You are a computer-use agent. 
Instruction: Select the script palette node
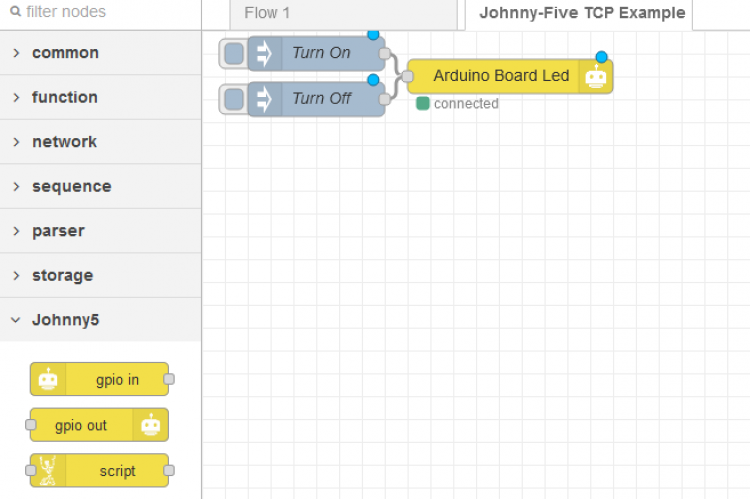99,471
